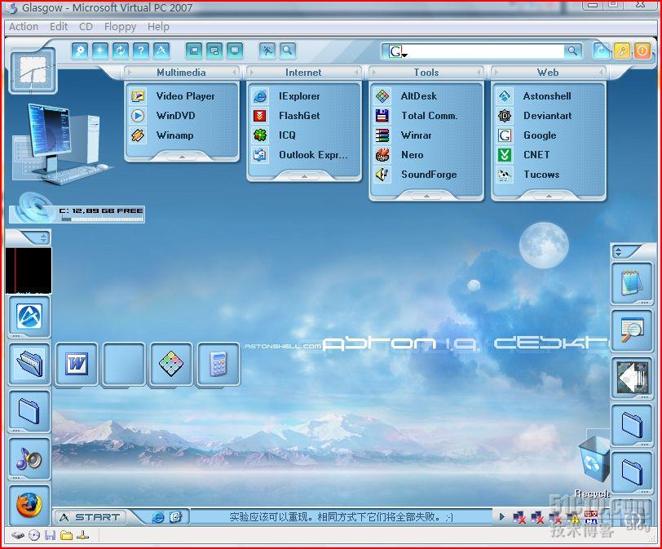Open the Floppy menu
662x549 pixels.
[120, 27]
